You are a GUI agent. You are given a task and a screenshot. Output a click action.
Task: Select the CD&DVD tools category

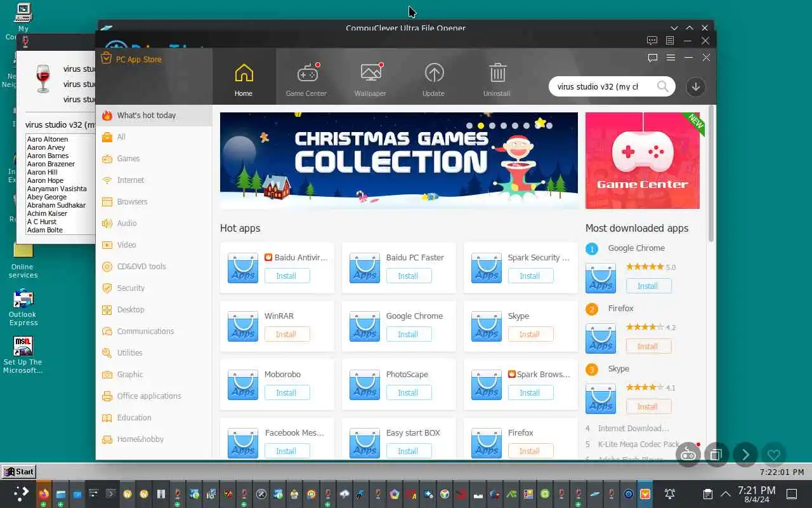pos(154,267)
